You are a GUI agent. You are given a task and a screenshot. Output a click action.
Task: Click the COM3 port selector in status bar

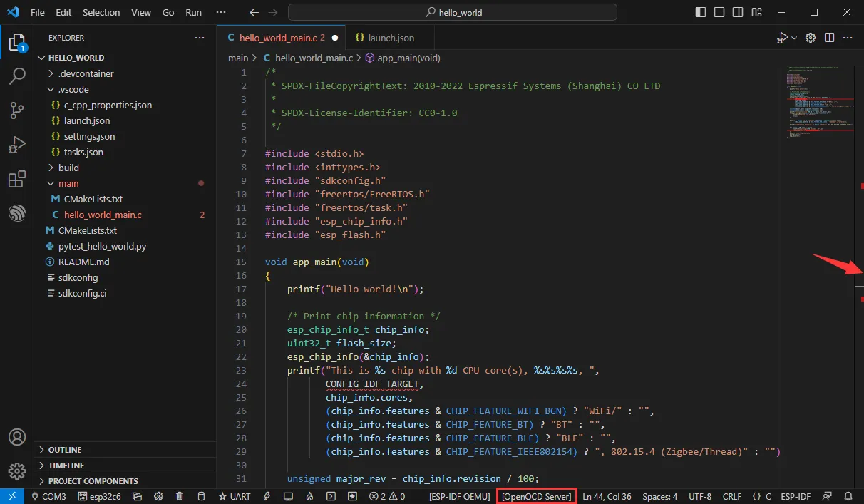[x=48, y=496]
